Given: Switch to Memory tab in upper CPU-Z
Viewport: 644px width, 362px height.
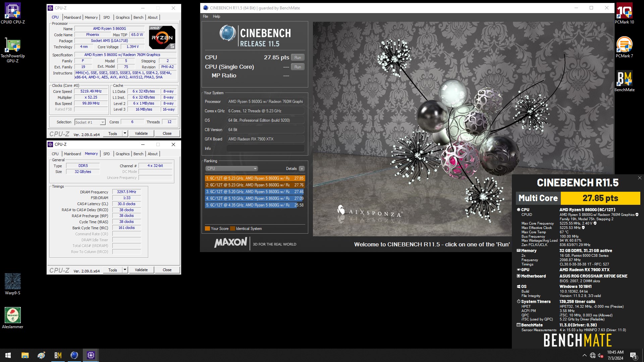Looking at the screenshot, I should coord(91,17).
